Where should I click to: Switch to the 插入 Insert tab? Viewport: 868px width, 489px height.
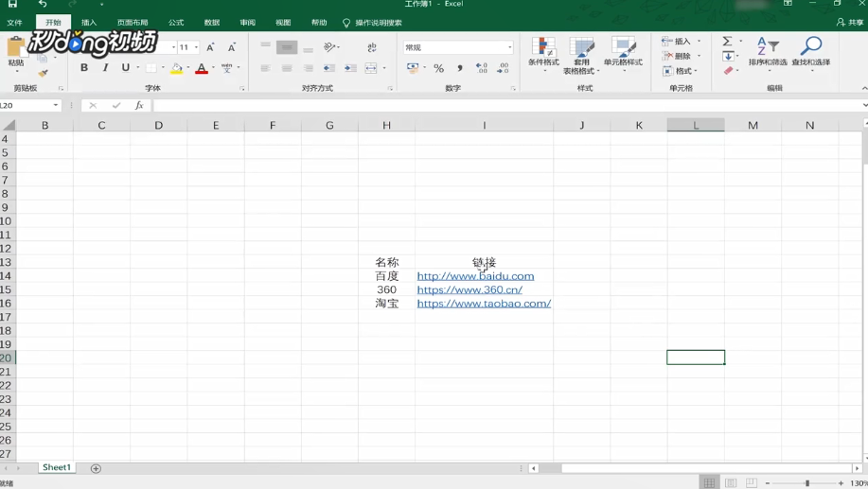[x=89, y=23]
